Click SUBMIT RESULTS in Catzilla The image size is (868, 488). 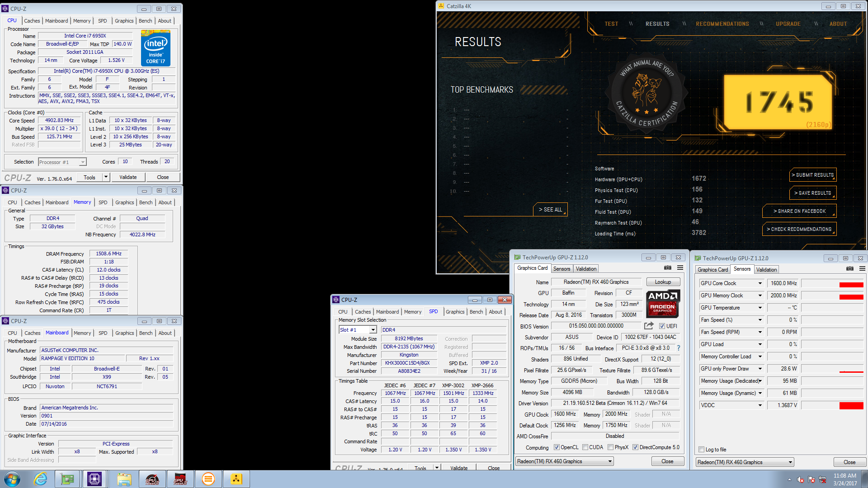click(x=813, y=175)
